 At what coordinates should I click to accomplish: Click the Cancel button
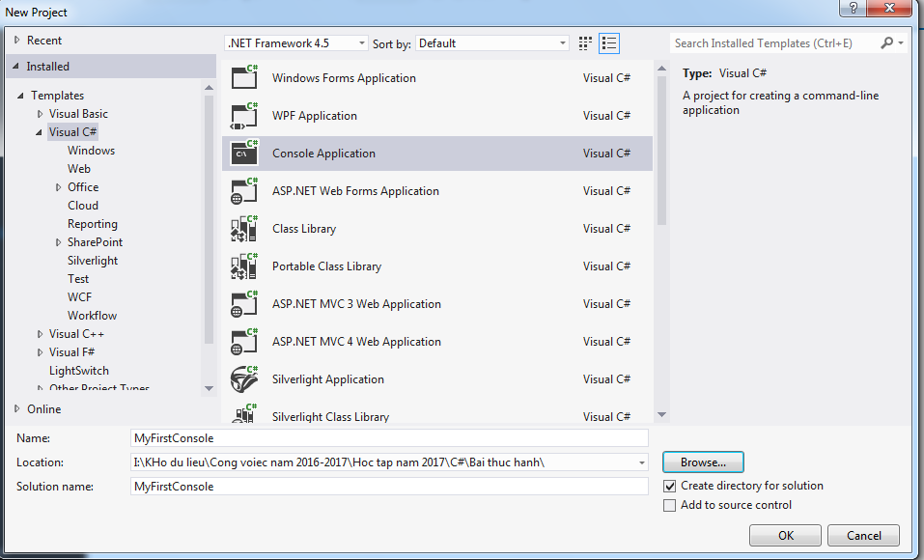[864, 535]
